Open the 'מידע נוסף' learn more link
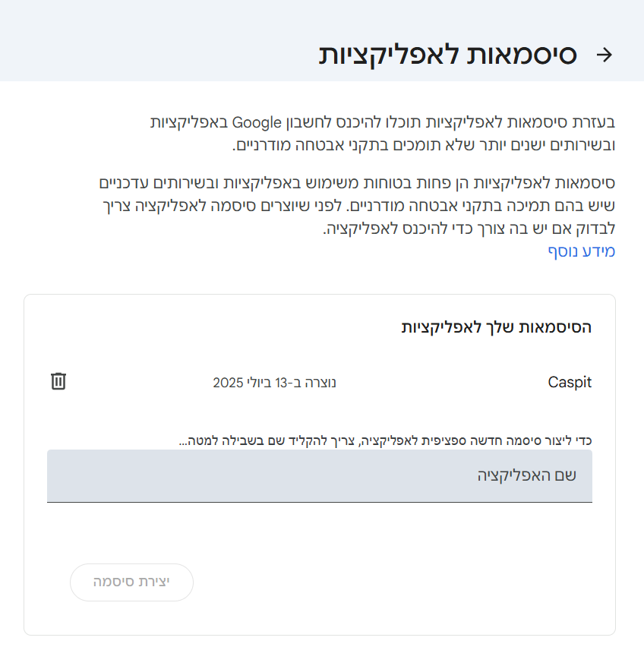This screenshot has height=647, width=644. 582,251
